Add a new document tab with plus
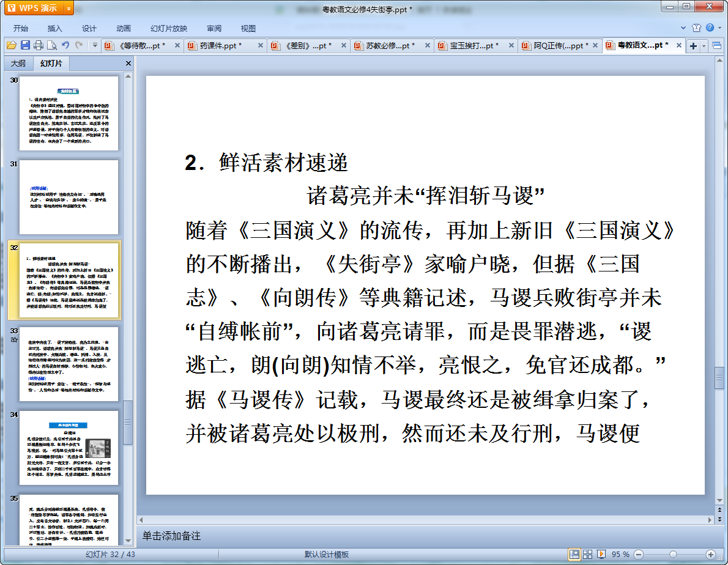 pos(693,46)
